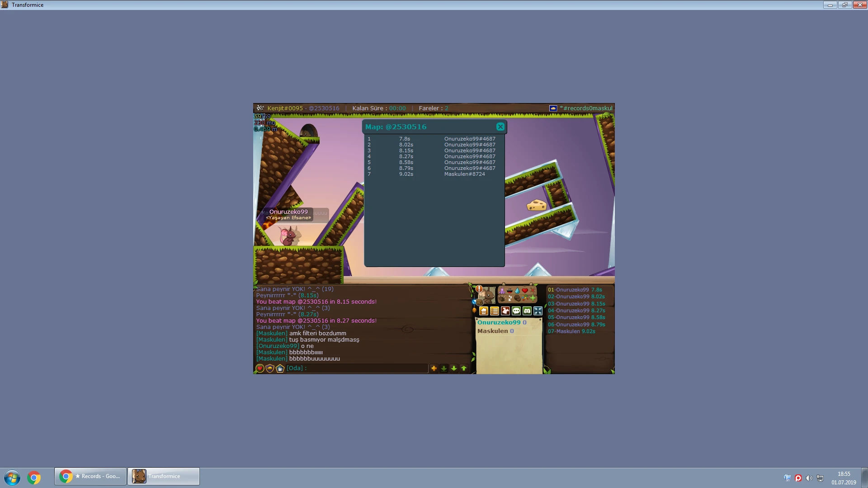Viewport: 868px width, 488px height.
Task: Click the red heart kiss emote
Action: [525, 291]
